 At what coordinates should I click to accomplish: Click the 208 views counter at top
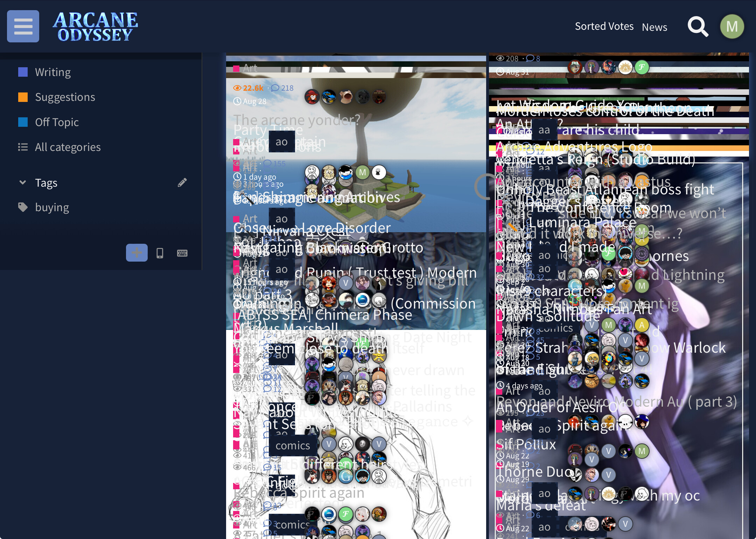pos(507,58)
